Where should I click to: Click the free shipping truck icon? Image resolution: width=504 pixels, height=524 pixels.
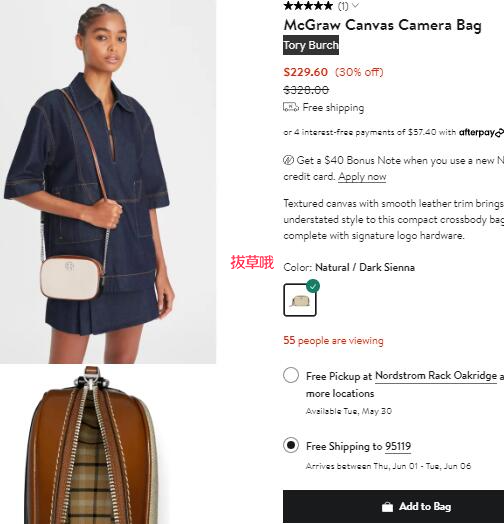(291, 107)
